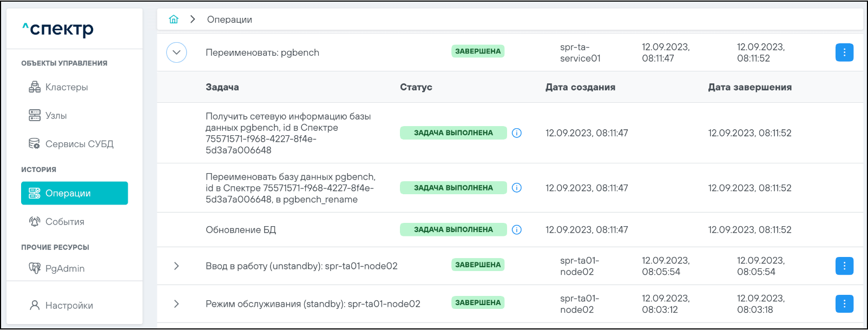Click the Спектр logo
This screenshot has width=868, height=330.
(58, 29)
